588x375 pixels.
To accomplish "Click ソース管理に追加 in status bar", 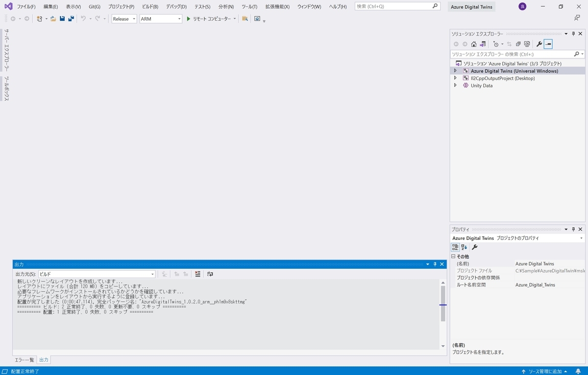I will click(x=544, y=371).
